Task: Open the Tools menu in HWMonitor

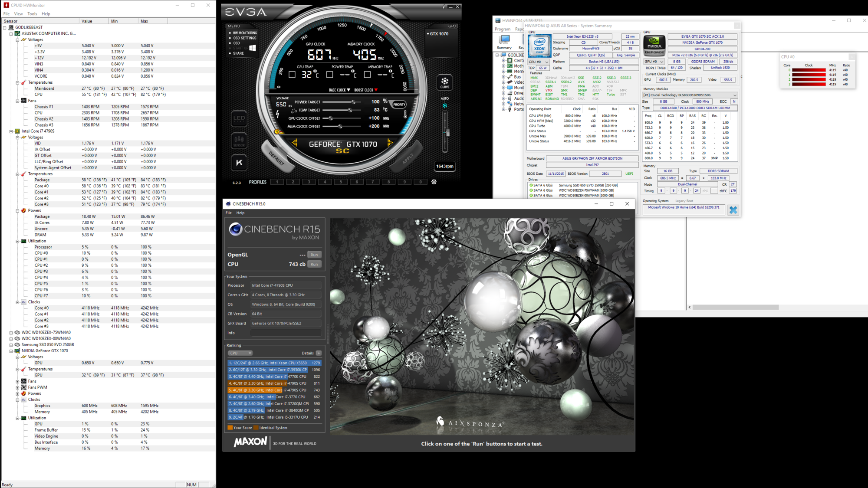Action: (x=32, y=14)
